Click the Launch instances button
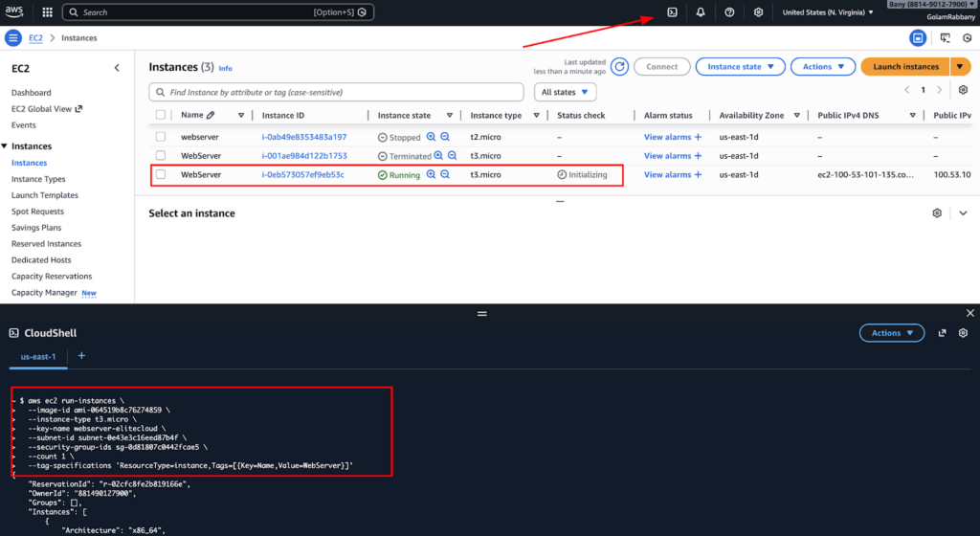 tap(905, 67)
